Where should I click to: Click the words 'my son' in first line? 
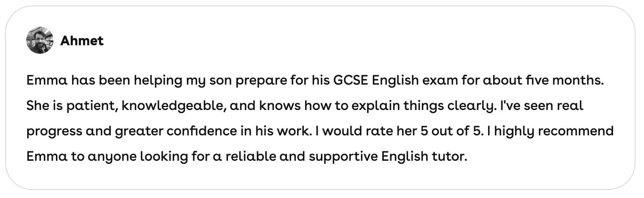pyautogui.click(x=208, y=81)
